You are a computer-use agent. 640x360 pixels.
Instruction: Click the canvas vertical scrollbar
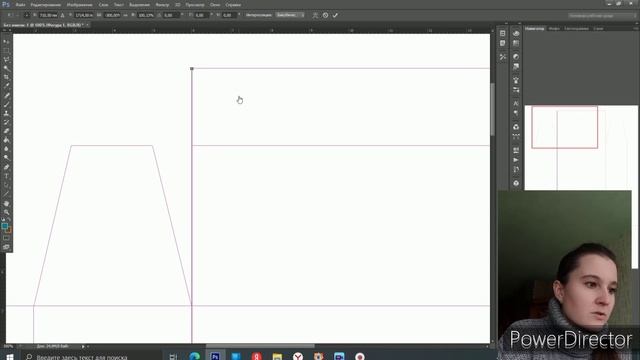tap(493, 109)
